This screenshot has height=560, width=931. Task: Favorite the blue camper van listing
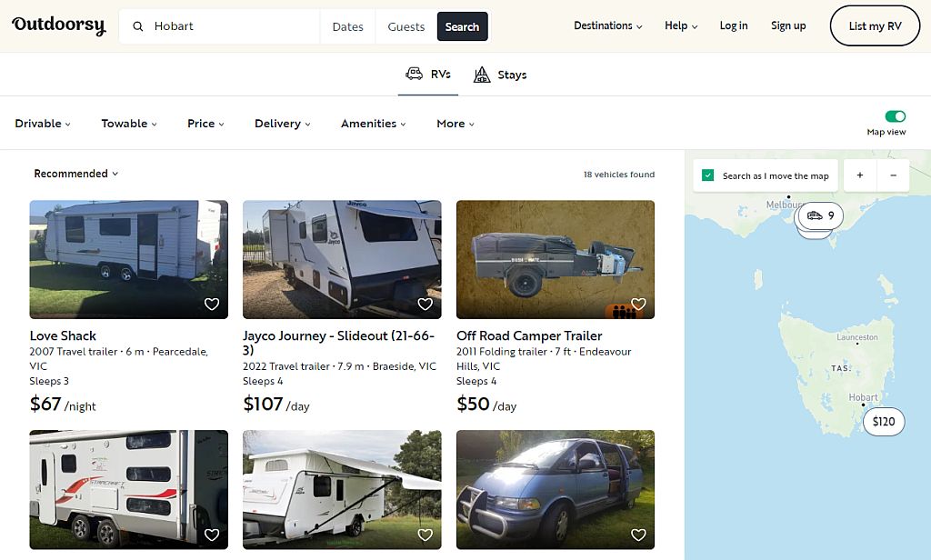coord(637,535)
